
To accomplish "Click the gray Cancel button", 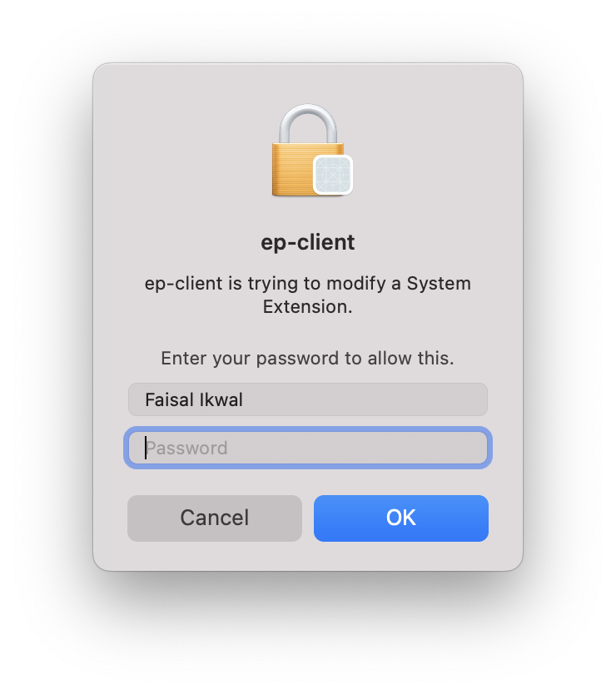I will point(215,518).
